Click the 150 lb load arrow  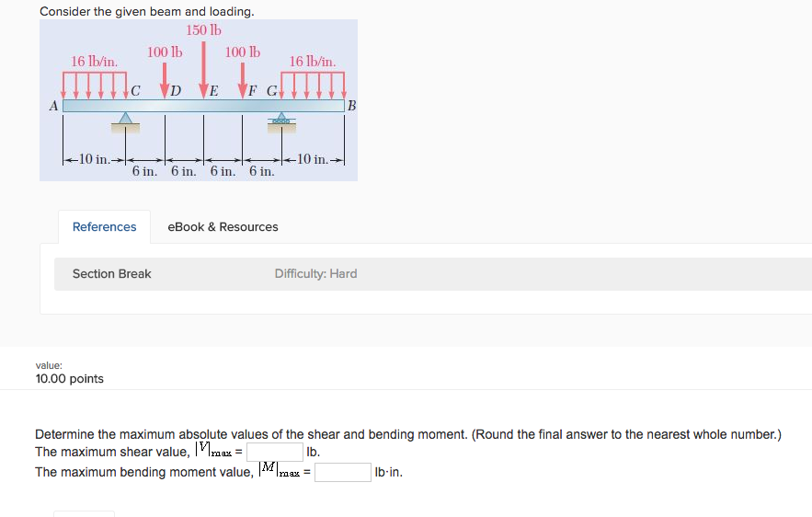pos(203,67)
